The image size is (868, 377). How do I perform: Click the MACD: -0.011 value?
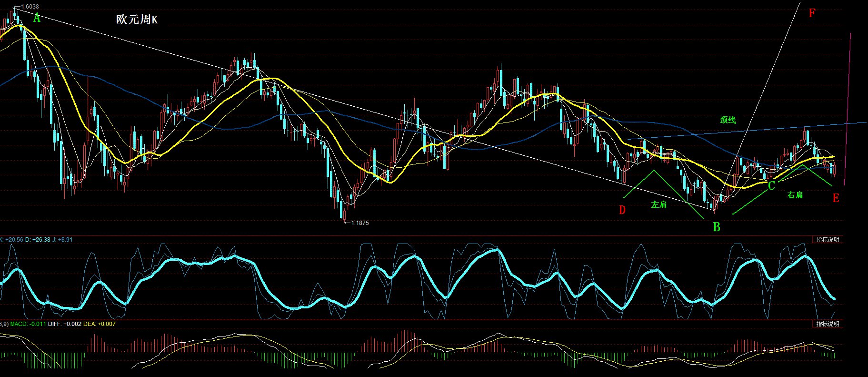[29, 324]
